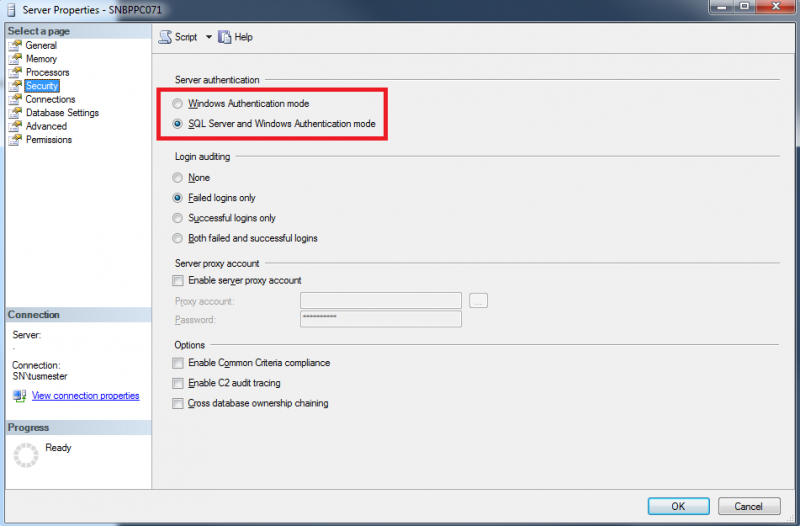The image size is (800, 526).
Task: Click the Server Properties title bar icon
Action: coord(11,10)
